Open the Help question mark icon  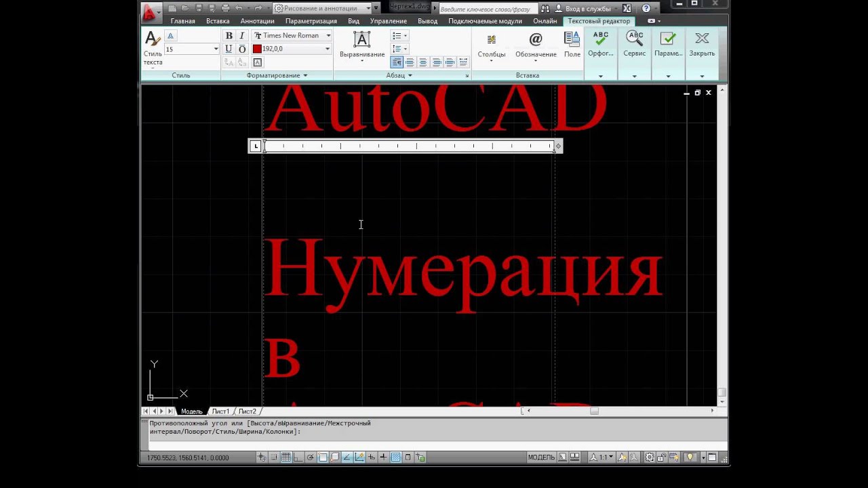point(646,9)
